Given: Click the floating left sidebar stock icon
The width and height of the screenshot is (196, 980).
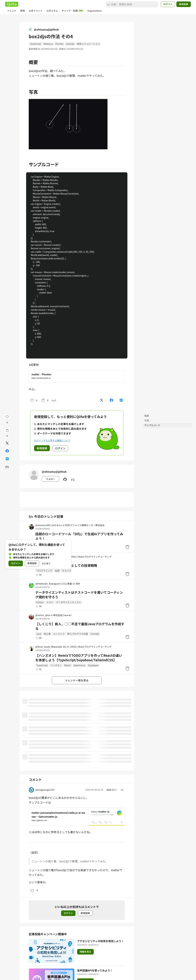Looking at the screenshot, I should point(7,431).
